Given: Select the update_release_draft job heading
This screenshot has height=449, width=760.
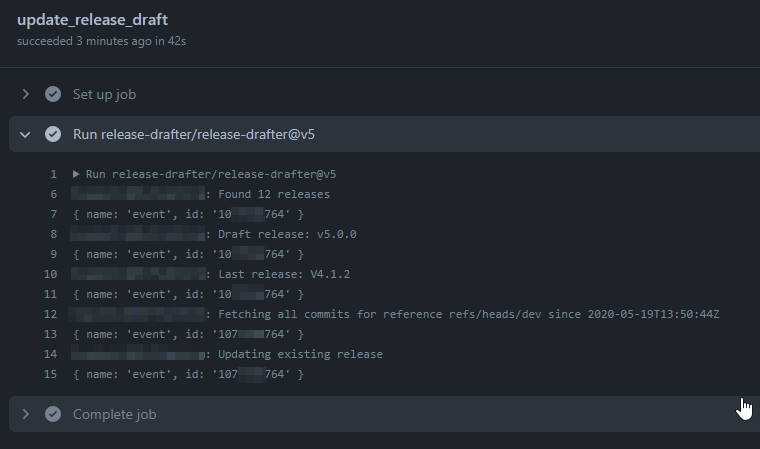Looking at the screenshot, I should [93, 19].
